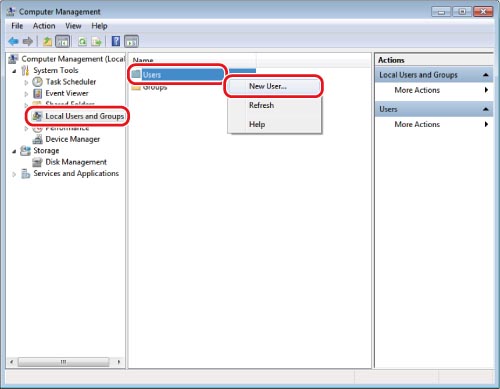Click the tree pane scroll right arrow
The height and width of the screenshot is (389, 500).
(119, 362)
